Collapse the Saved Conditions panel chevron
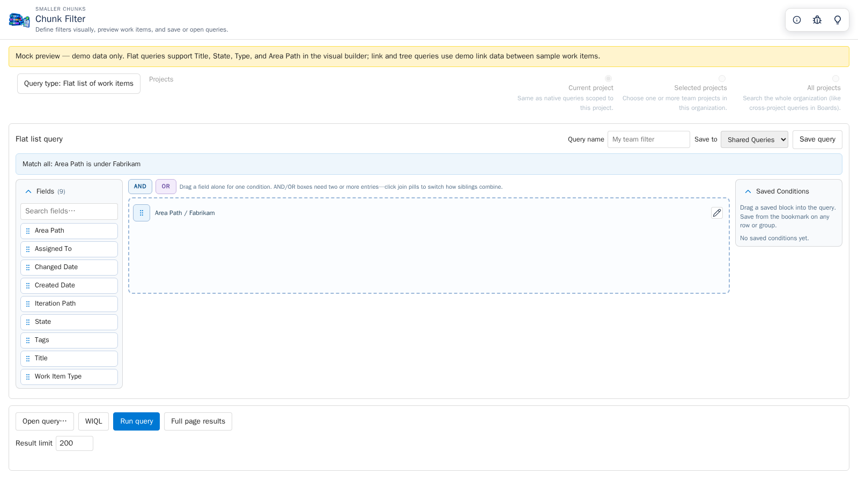 tap(748, 191)
